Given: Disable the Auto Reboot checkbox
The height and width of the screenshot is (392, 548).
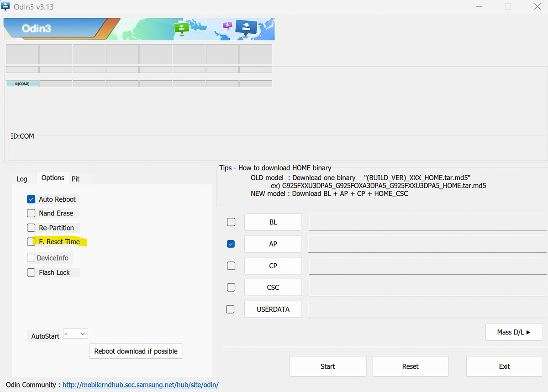Looking at the screenshot, I should coord(31,199).
